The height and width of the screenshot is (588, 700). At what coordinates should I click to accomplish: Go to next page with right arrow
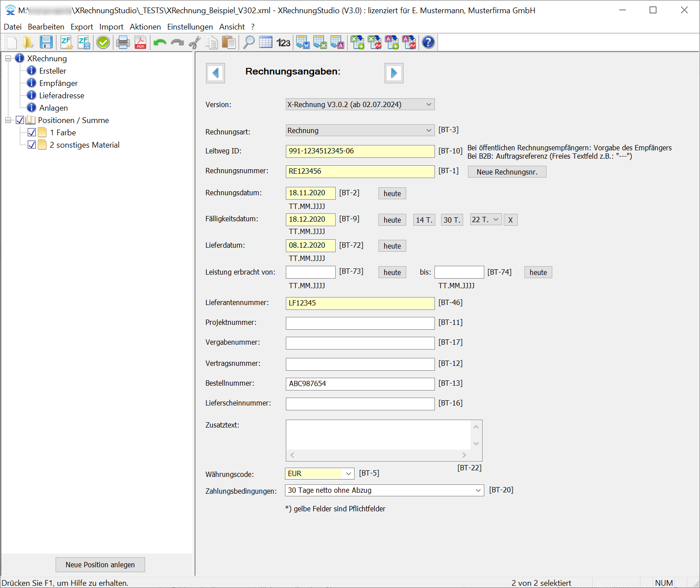394,73
